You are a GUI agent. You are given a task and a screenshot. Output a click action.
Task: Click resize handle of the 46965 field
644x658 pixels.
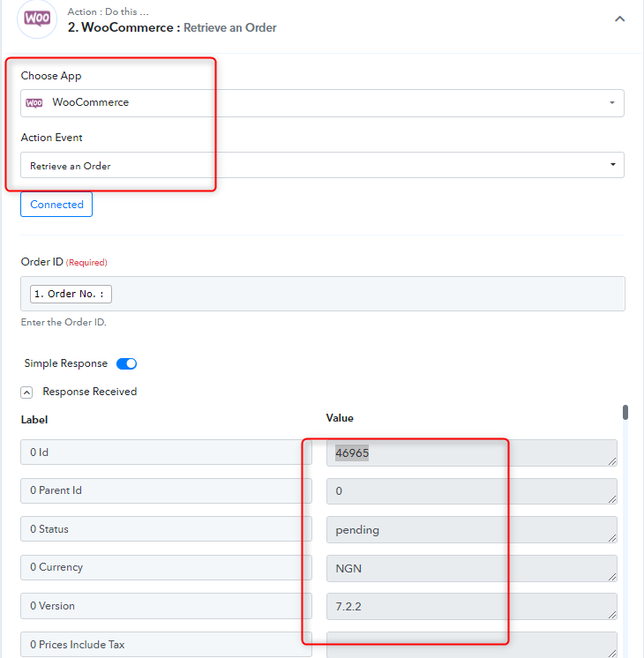tap(612, 461)
